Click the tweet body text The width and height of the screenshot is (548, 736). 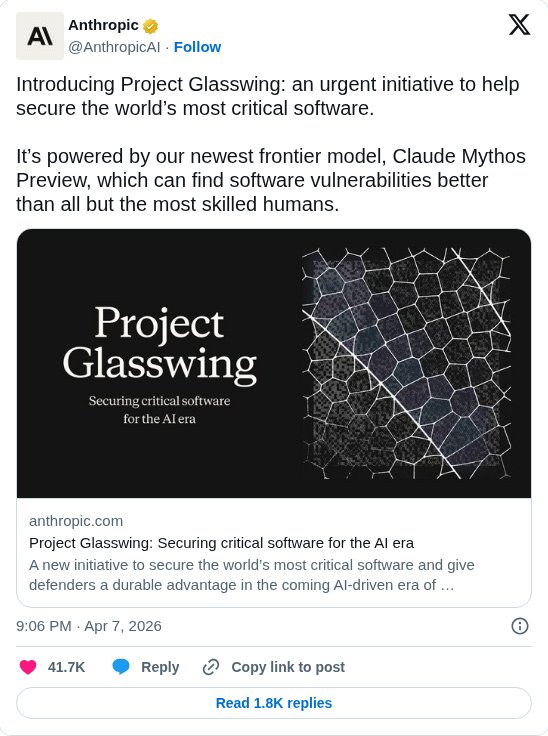click(271, 144)
